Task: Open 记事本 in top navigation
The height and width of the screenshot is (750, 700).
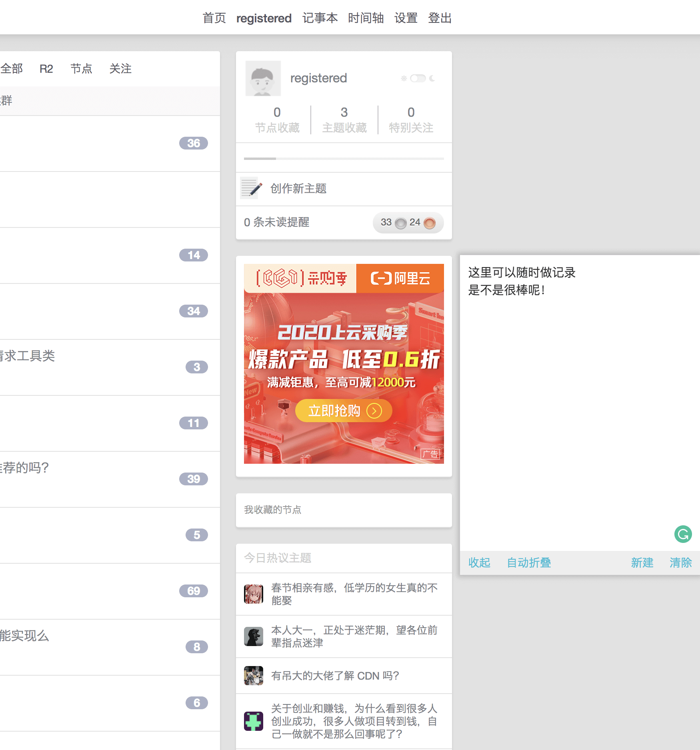Action: (x=320, y=18)
